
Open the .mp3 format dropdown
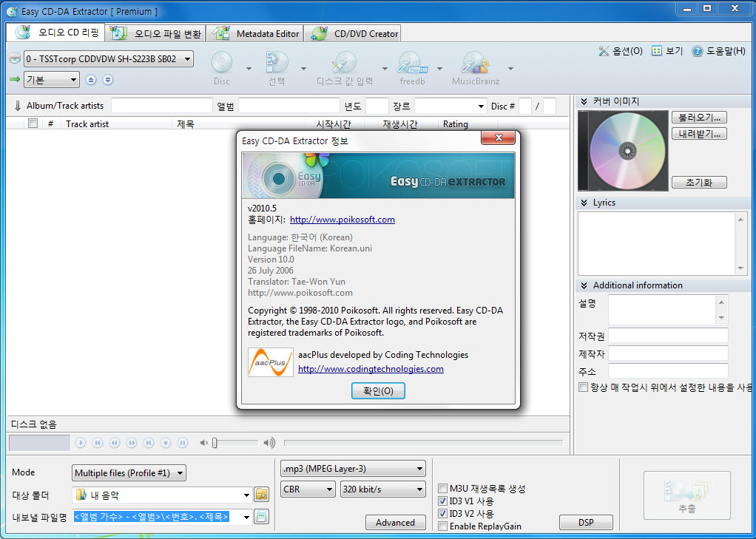click(x=353, y=469)
